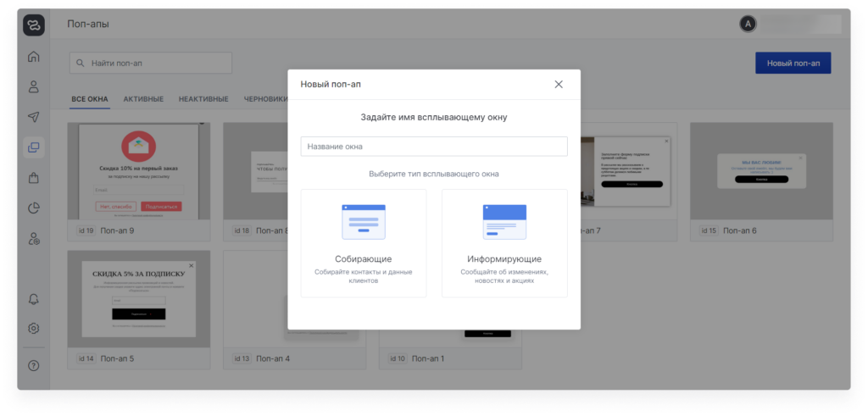Open the contacts person icon in sidebar
The width and height of the screenshot is (868, 416).
pos(34,86)
